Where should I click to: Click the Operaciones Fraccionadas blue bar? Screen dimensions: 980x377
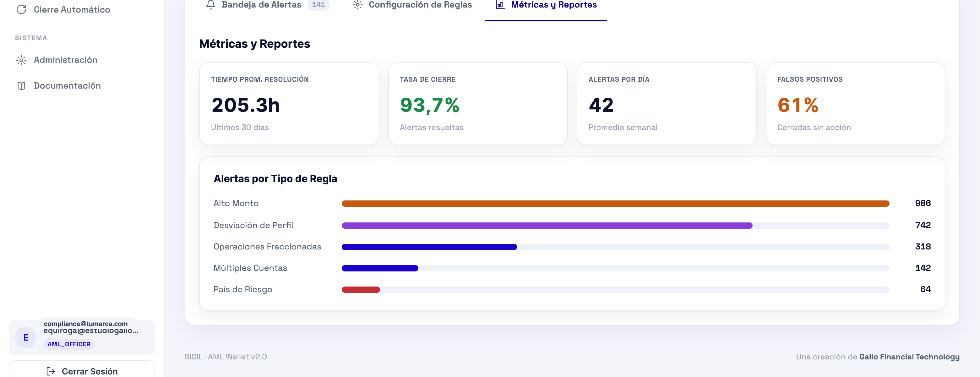[429, 247]
